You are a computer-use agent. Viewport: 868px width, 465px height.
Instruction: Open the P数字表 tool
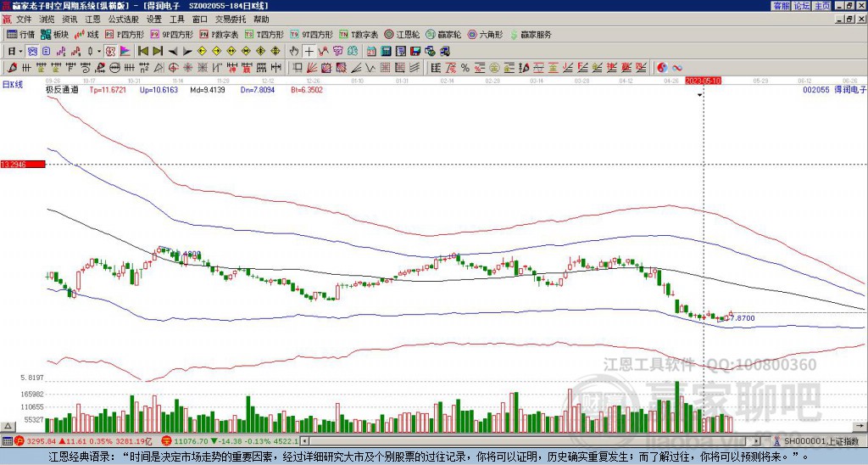point(220,34)
